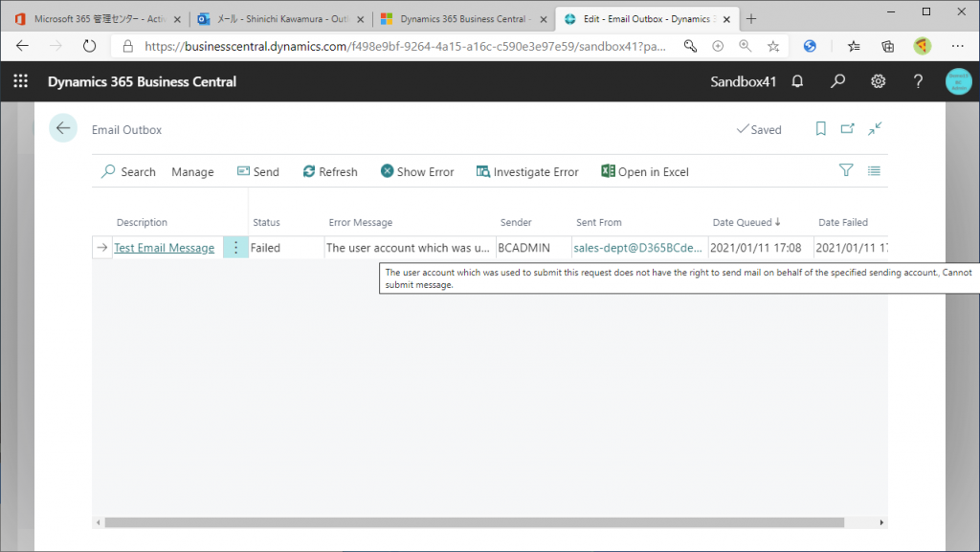Image resolution: width=980 pixels, height=552 pixels.
Task: Open the saved password key icon
Action: (690, 46)
